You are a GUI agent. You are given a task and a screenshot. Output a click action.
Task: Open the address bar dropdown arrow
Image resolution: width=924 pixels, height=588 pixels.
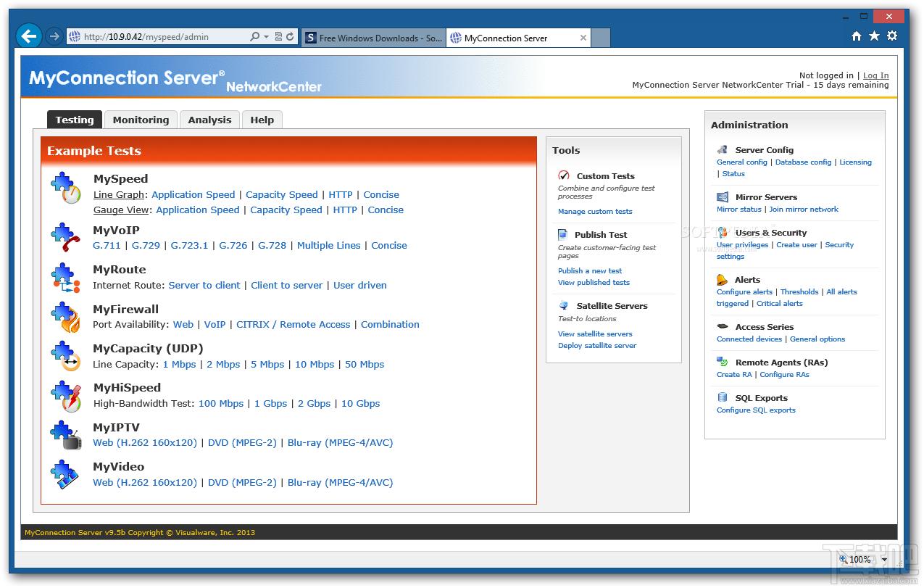266,37
